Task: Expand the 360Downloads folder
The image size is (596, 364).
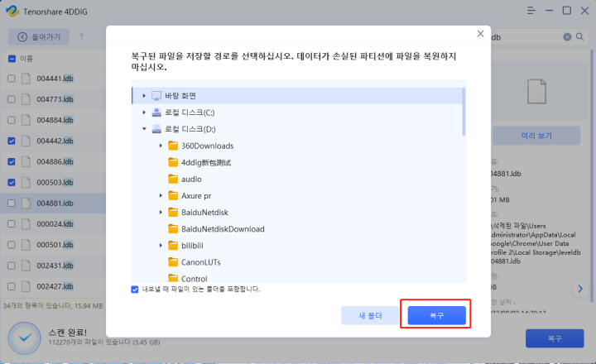Action: point(161,146)
